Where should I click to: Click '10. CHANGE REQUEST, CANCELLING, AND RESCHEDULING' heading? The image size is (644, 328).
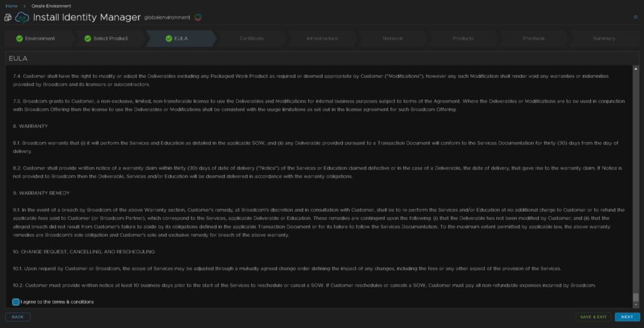[x=84, y=251]
